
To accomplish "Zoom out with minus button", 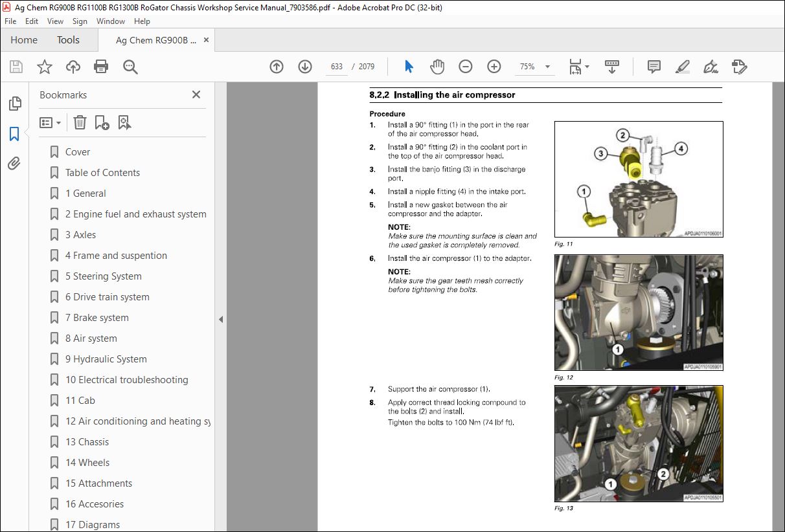I will pyautogui.click(x=466, y=67).
